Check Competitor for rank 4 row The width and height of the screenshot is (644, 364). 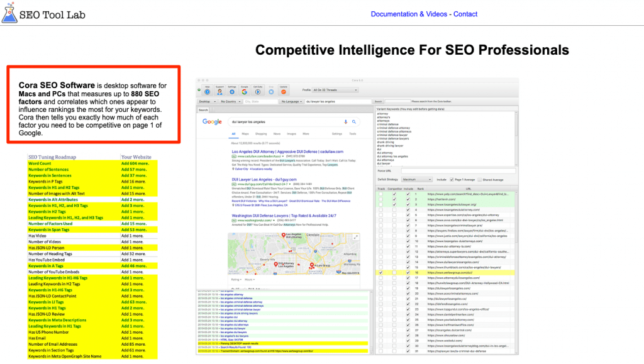[x=394, y=210]
